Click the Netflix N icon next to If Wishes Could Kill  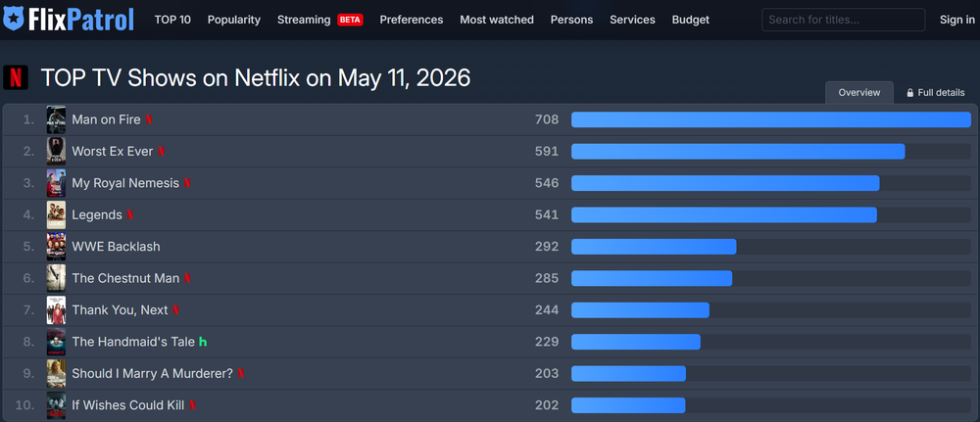click(x=192, y=405)
